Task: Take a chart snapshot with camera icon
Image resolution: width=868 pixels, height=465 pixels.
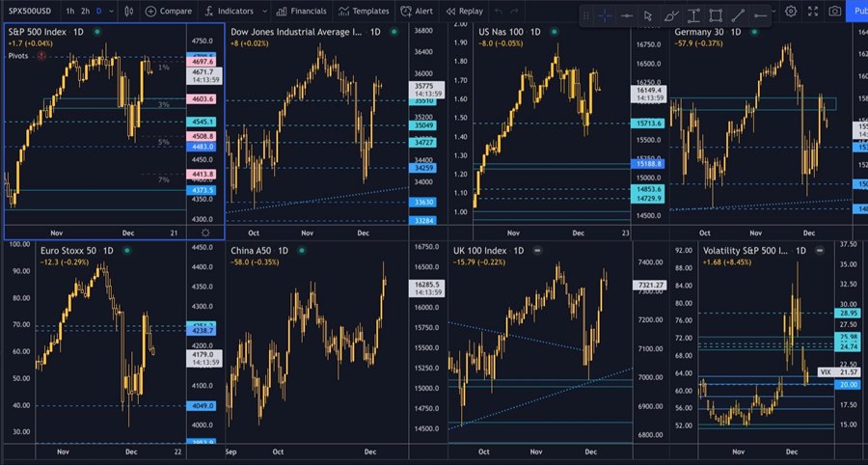Action: click(835, 11)
